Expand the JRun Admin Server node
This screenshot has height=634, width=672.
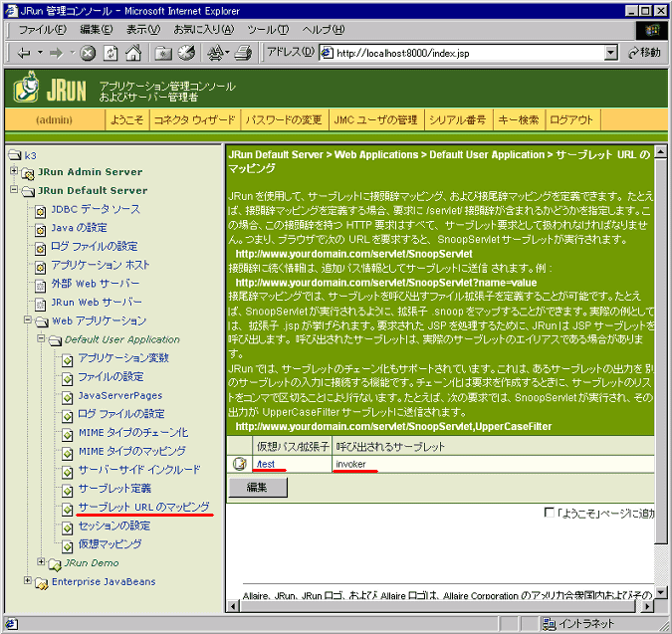tap(14, 171)
